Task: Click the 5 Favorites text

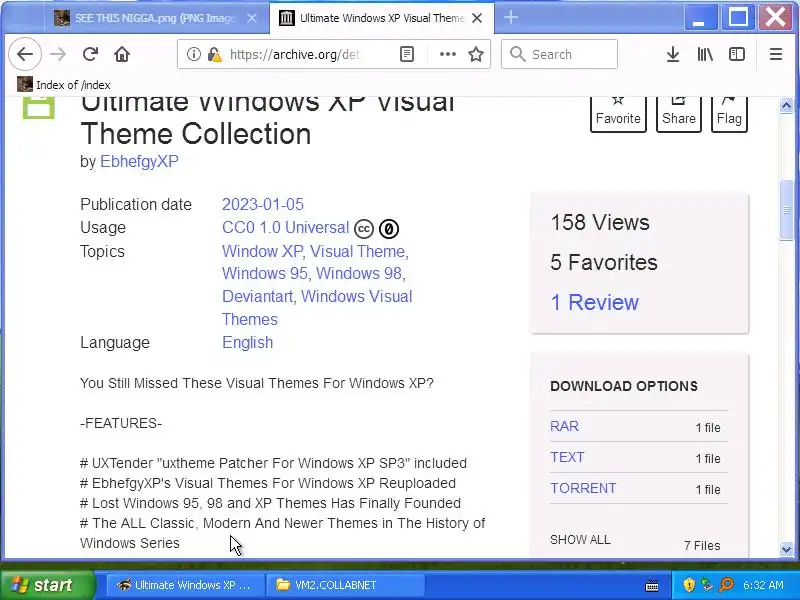Action: [x=604, y=262]
